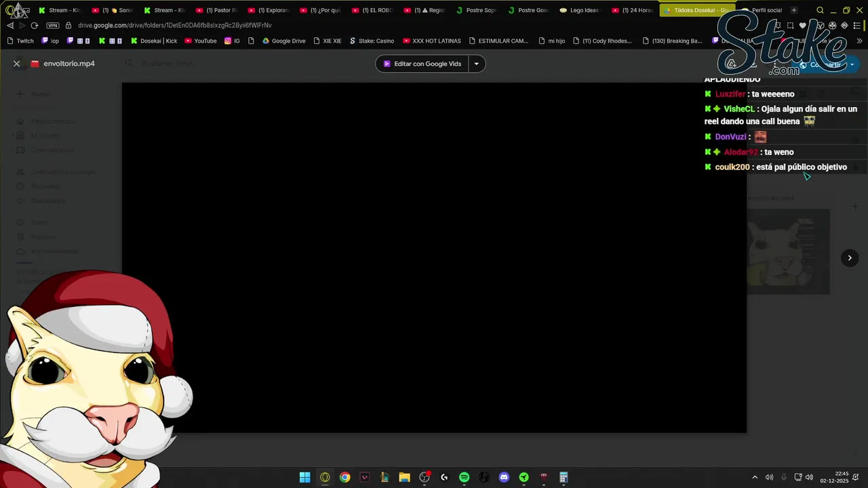Open the Stake: Casino bookmark

(x=372, y=41)
